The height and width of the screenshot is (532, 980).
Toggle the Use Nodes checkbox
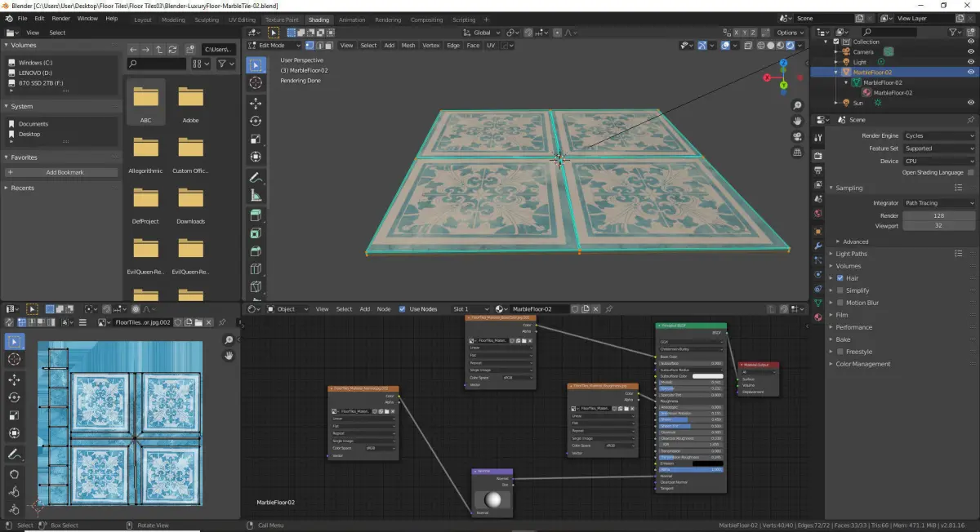point(402,309)
